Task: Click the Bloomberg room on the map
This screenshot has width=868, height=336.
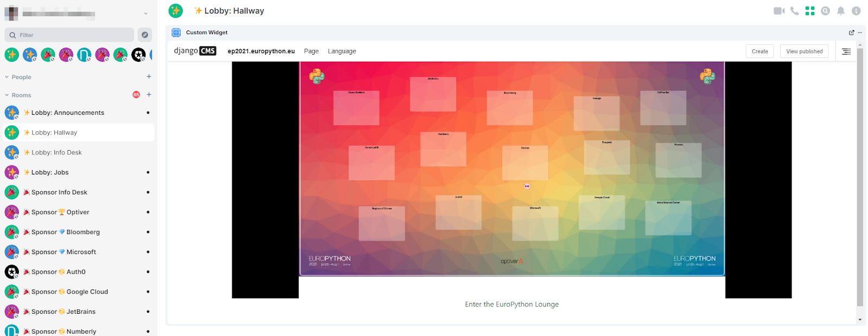Action: click(x=510, y=108)
